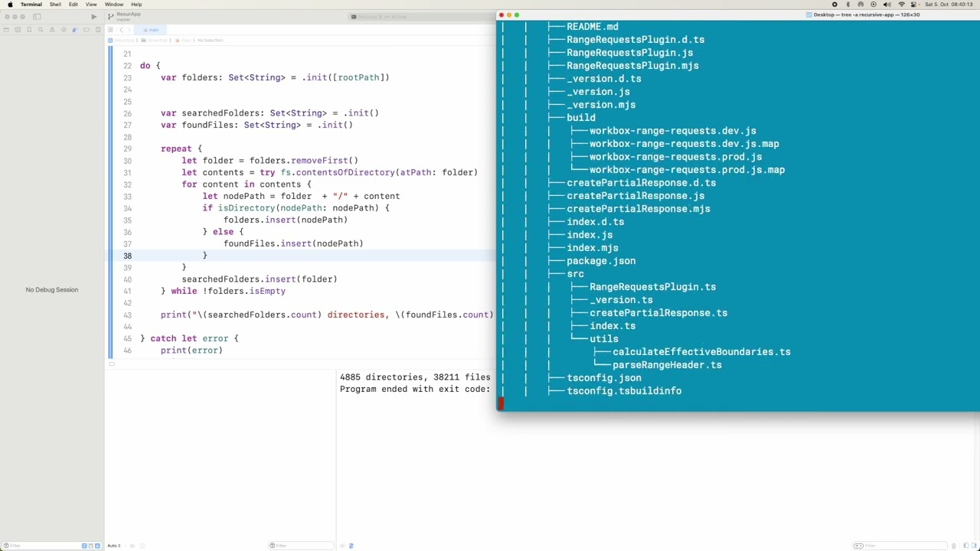Open the source control navigator icon

[x=18, y=30]
